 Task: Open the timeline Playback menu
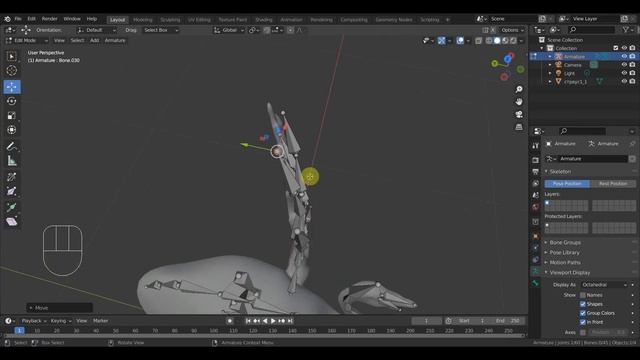pos(33,321)
